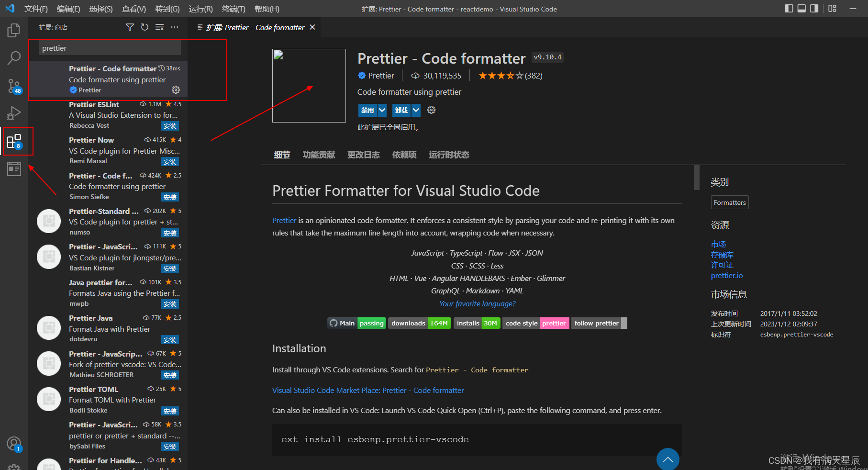Select the Prettier - Code formatter by Simon Siefke

click(108, 186)
